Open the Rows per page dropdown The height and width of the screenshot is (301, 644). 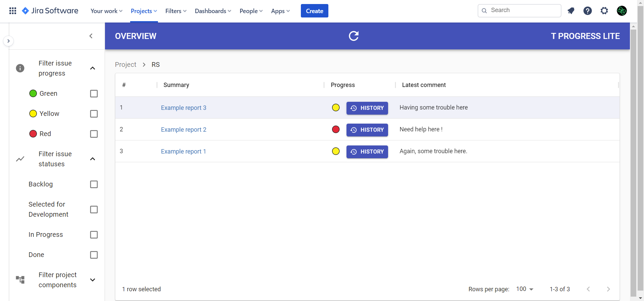click(525, 289)
